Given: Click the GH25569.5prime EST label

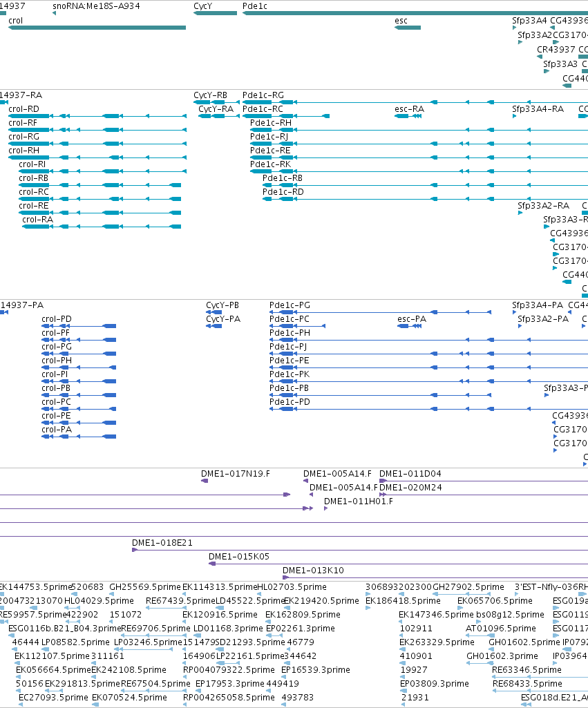Looking at the screenshot, I should coord(145,587).
